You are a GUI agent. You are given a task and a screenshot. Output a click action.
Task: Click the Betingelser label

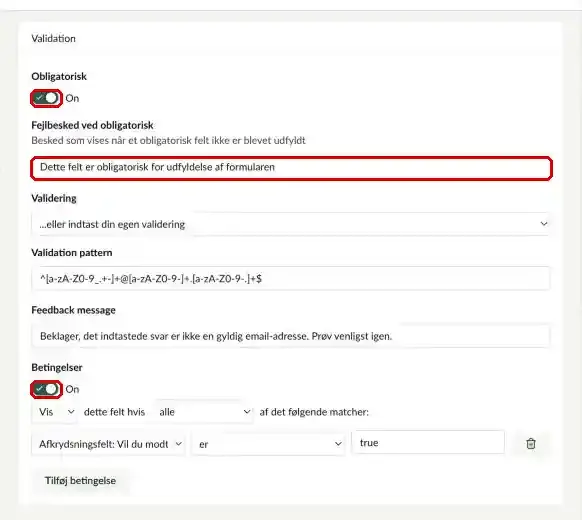(57, 367)
